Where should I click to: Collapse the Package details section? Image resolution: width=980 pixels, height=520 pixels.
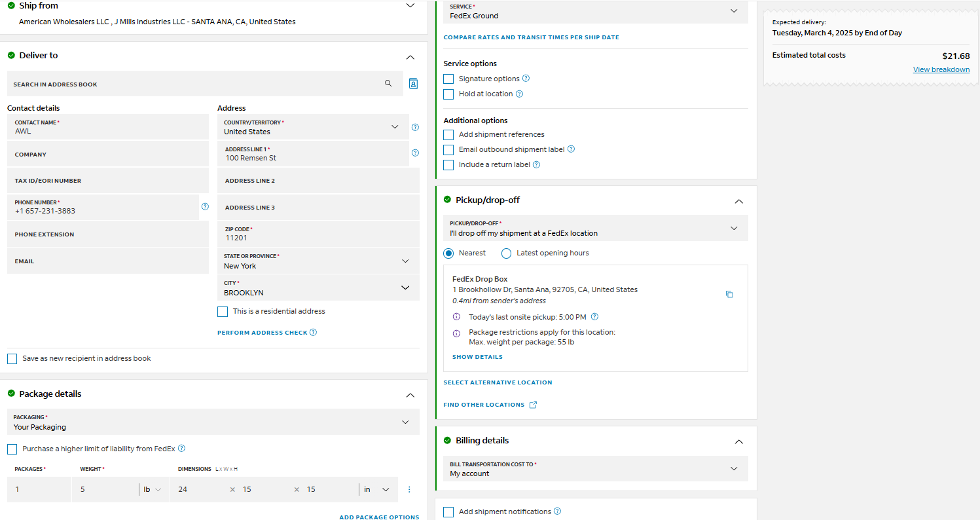click(410, 395)
